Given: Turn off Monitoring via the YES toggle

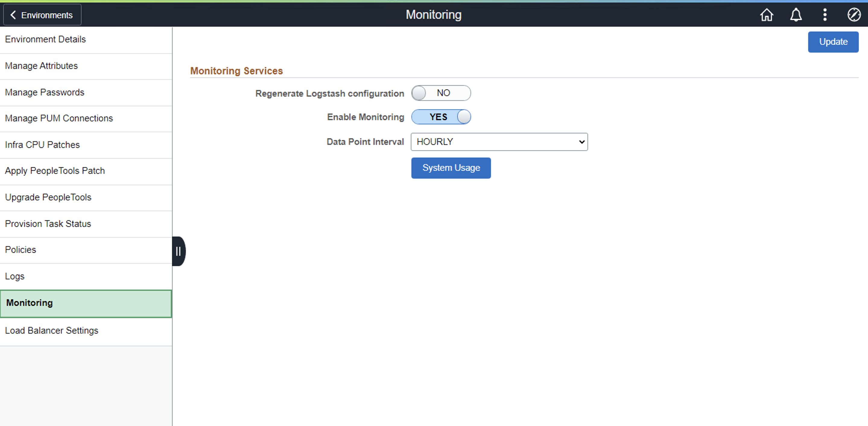Looking at the screenshot, I should pyautogui.click(x=441, y=117).
